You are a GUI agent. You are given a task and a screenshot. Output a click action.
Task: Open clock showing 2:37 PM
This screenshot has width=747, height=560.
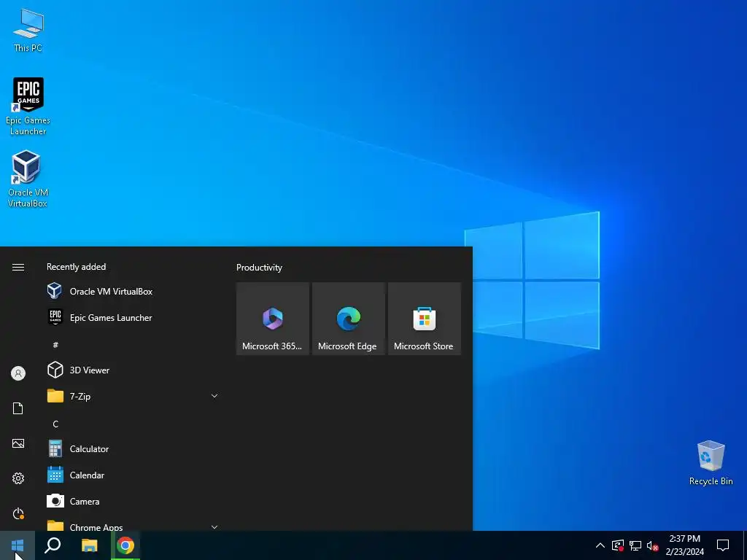click(684, 545)
